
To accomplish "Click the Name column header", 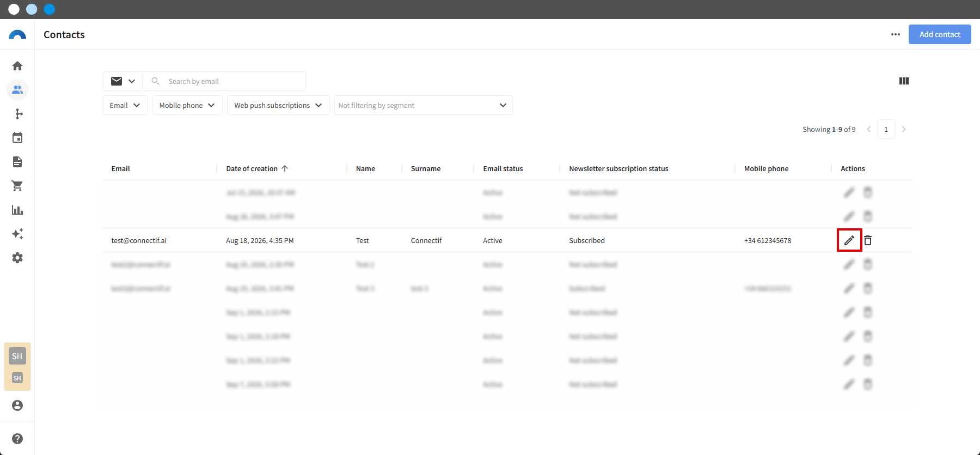I will tap(365, 168).
